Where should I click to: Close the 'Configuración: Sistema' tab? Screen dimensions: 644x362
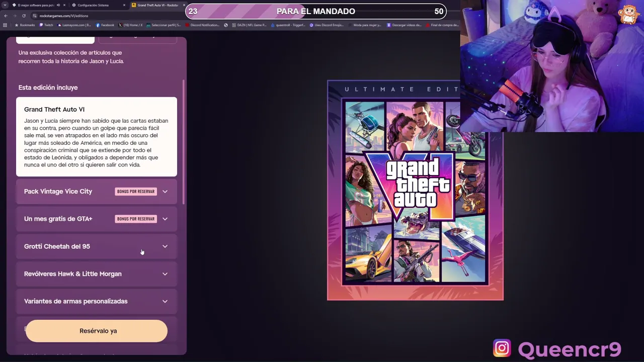click(x=123, y=5)
